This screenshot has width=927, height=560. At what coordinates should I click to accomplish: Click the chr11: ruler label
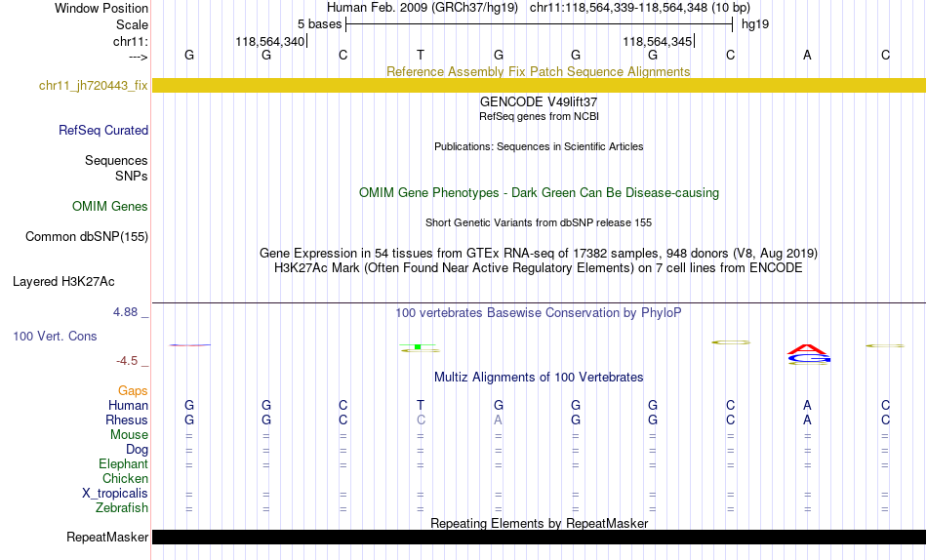click(x=131, y=41)
